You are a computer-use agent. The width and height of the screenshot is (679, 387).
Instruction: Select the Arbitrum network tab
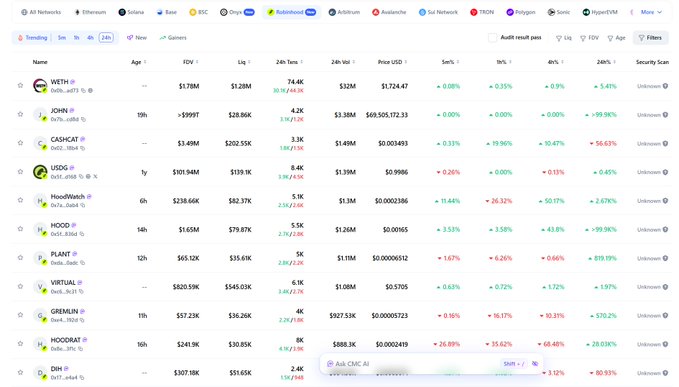pos(344,12)
